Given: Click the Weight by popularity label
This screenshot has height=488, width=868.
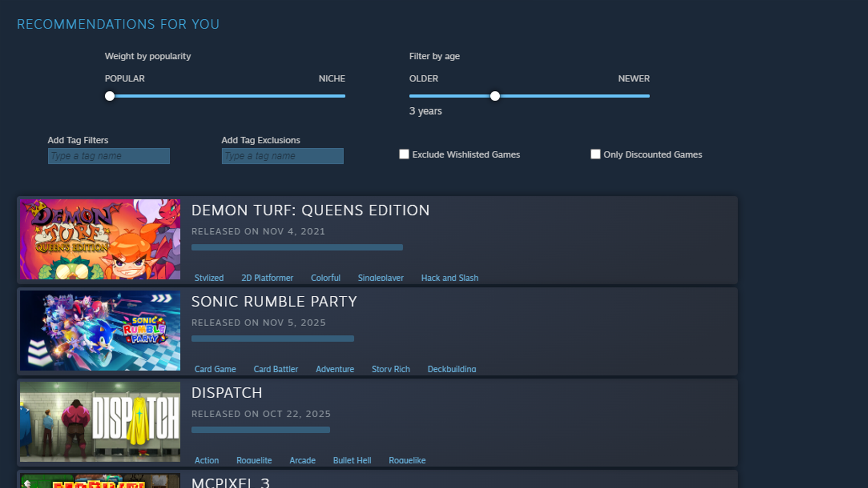Looking at the screenshot, I should pos(148,56).
